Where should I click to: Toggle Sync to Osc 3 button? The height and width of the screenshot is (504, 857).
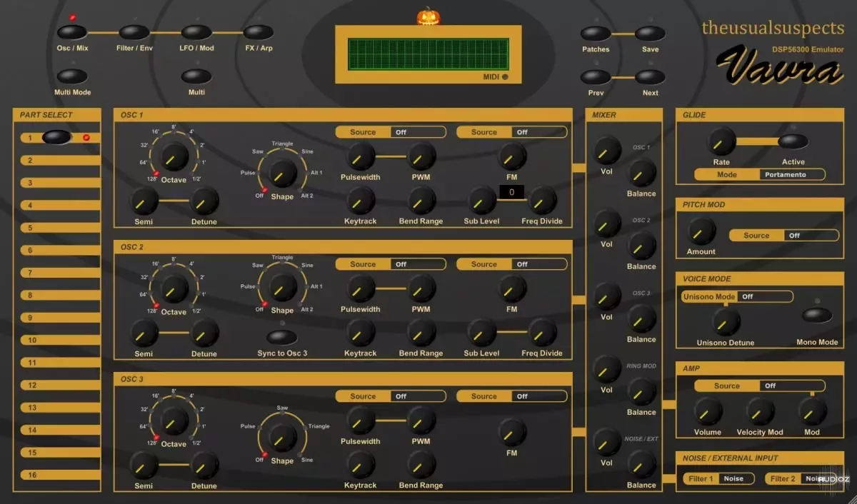(282, 337)
